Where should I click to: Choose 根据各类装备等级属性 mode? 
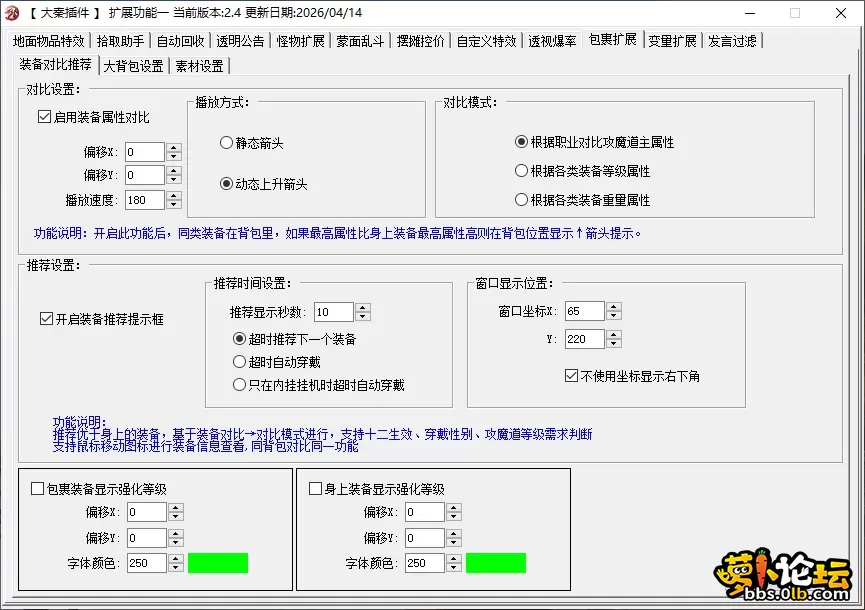[x=583, y=171]
